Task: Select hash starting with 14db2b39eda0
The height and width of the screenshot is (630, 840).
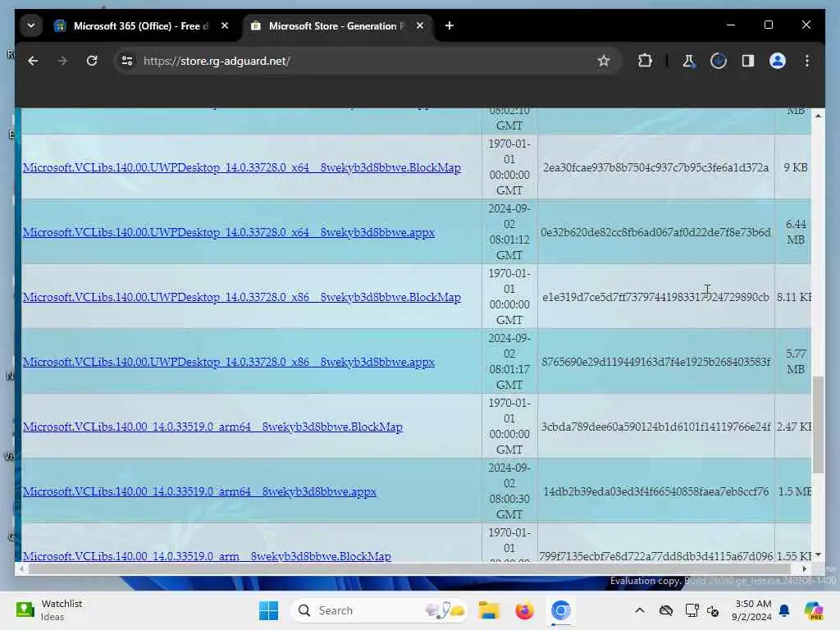Action: coord(655,492)
